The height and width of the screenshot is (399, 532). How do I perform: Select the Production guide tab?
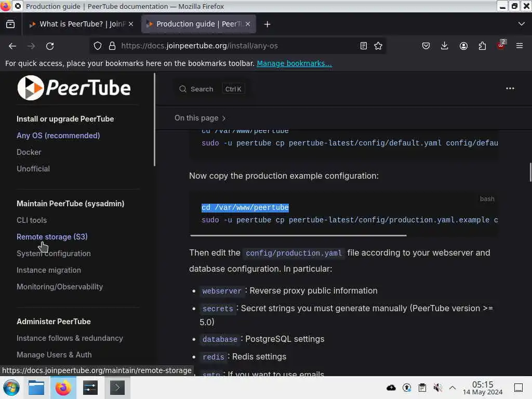tap(198, 24)
